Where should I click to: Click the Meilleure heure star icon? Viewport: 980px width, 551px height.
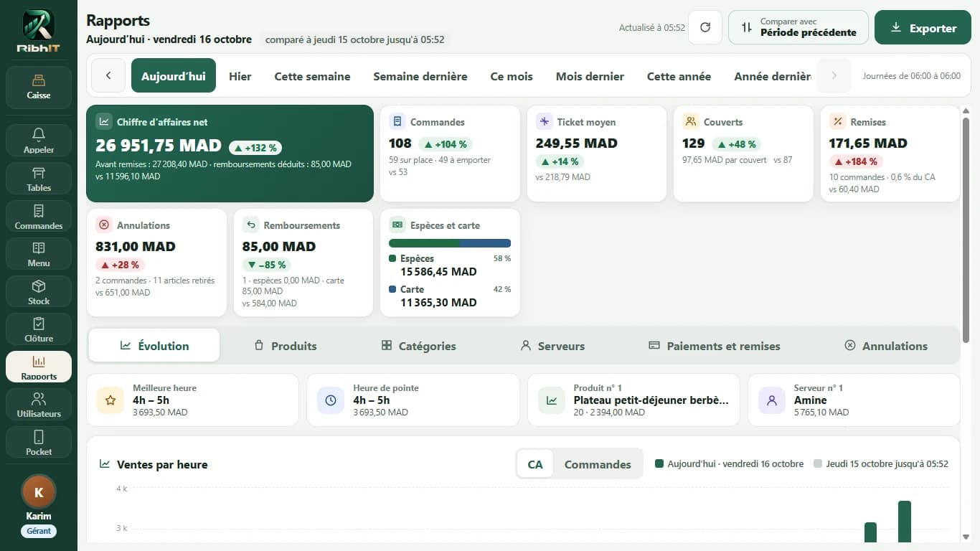click(x=110, y=400)
